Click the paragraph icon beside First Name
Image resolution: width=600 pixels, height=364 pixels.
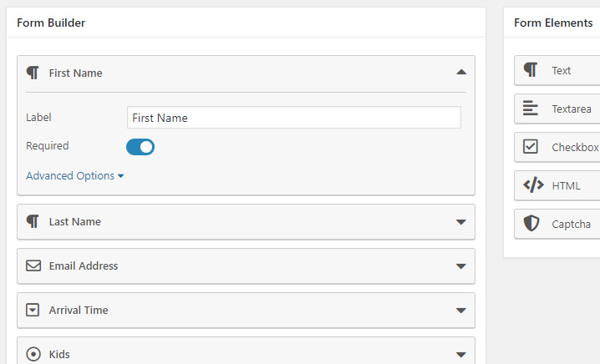[33, 73]
